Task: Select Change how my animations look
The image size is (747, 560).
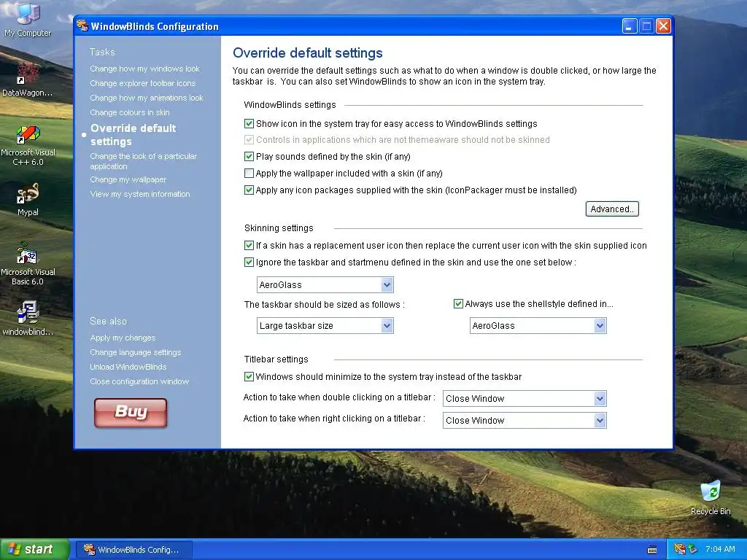Action: (x=147, y=98)
